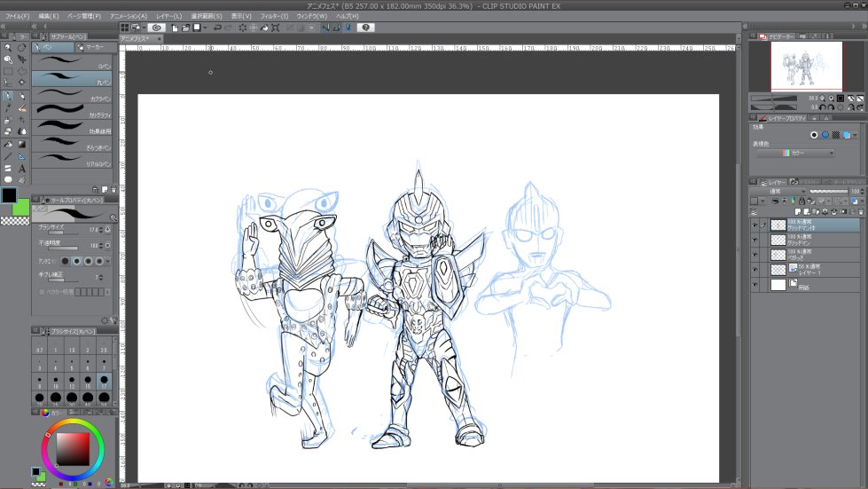The image size is (868, 489).
Task: Hide the ベザッズ layer eye
Action: coord(755,255)
